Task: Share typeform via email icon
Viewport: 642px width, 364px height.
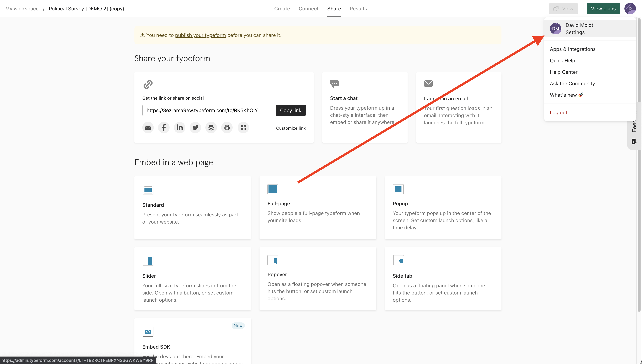Action: [148, 128]
